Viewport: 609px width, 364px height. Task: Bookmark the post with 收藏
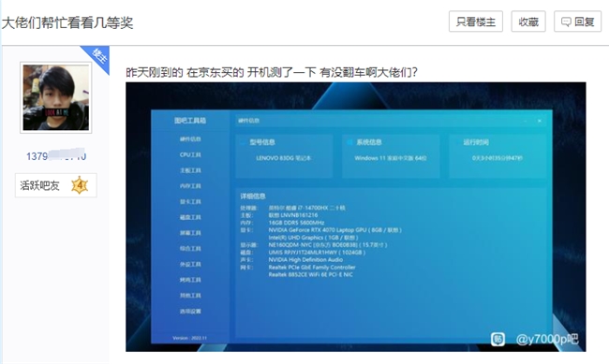point(528,22)
